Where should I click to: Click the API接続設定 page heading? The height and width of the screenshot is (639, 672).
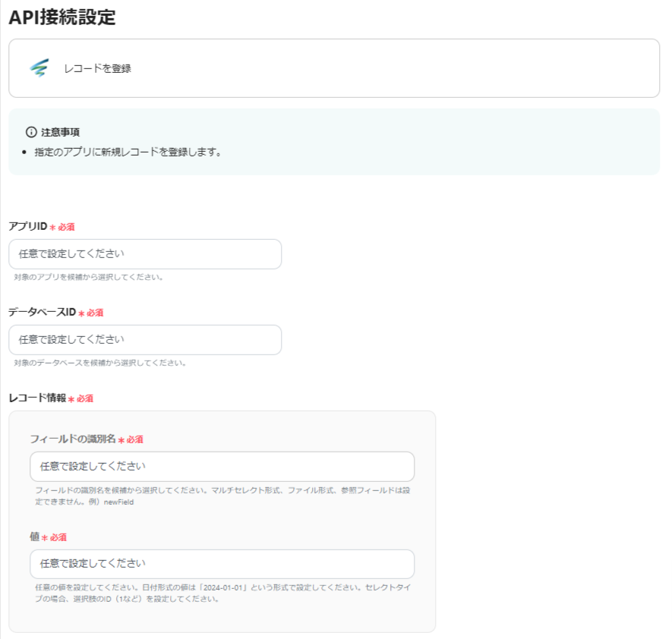coord(62,18)
